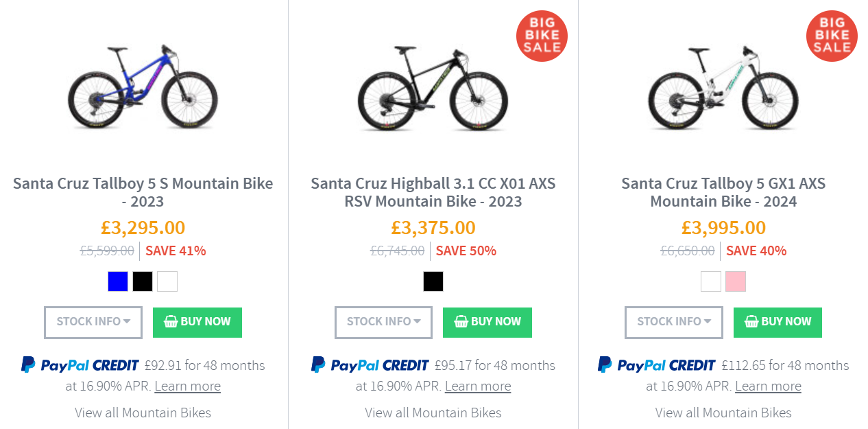Click PayPal Credit logo under Highball 3.1

coord(370,365)
